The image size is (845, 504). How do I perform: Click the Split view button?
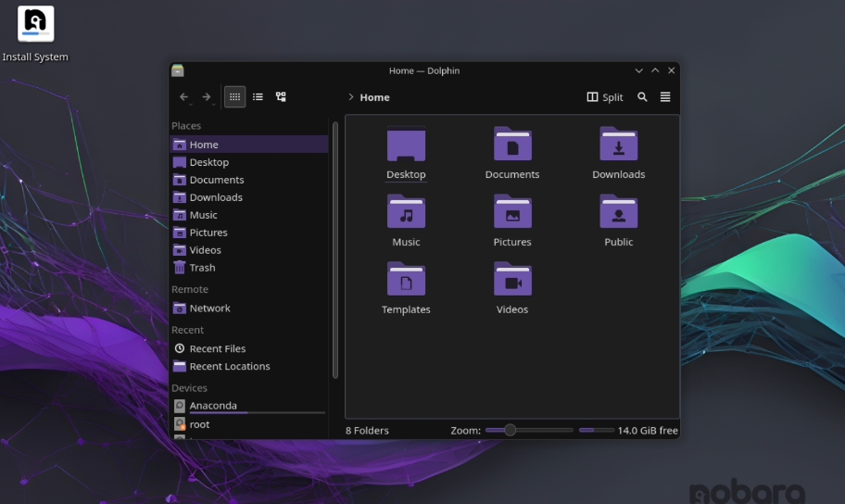point(605,97)
